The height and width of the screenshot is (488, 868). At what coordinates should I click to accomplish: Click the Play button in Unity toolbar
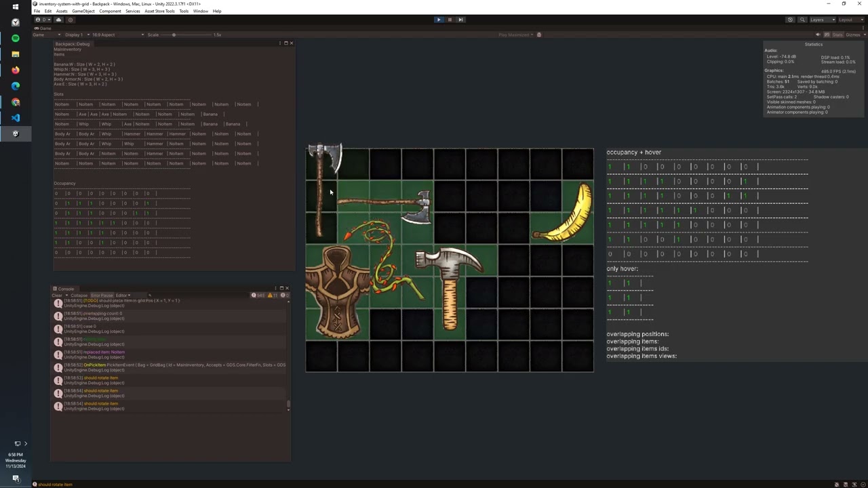pos(438,20)
